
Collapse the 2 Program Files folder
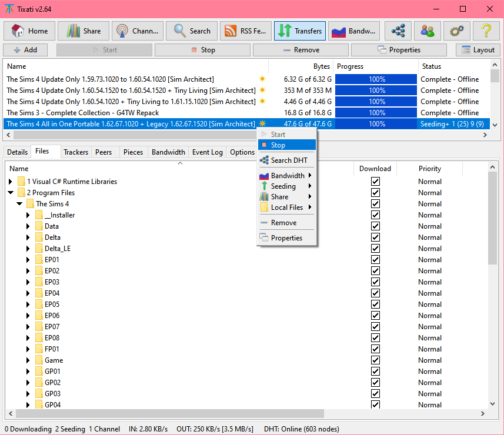pos(11,192)
